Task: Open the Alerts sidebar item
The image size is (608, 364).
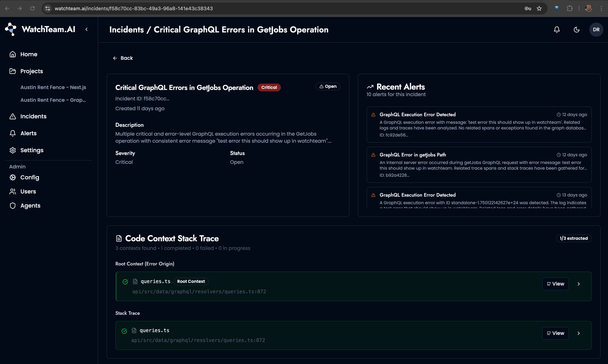Action: (28, 133)
